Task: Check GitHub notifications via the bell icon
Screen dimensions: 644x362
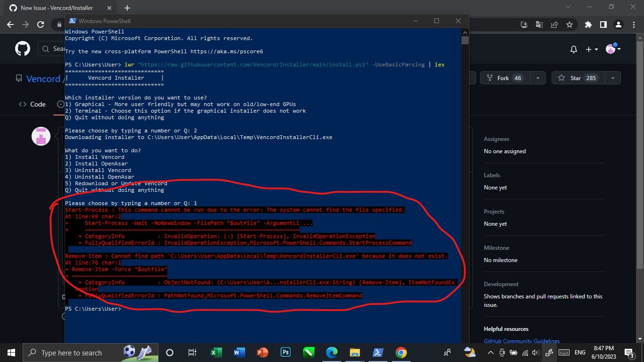Action: point(574,49)
